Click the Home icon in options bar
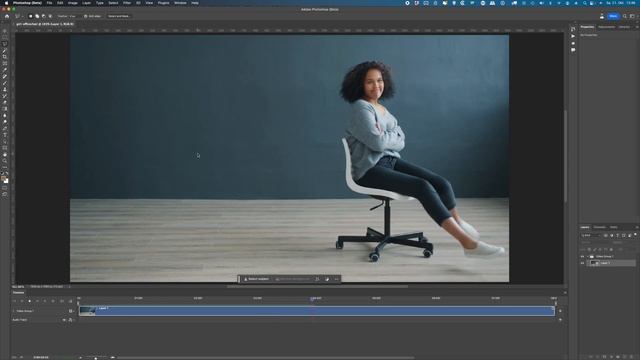The image size is (640, 360). click(7, 16)
